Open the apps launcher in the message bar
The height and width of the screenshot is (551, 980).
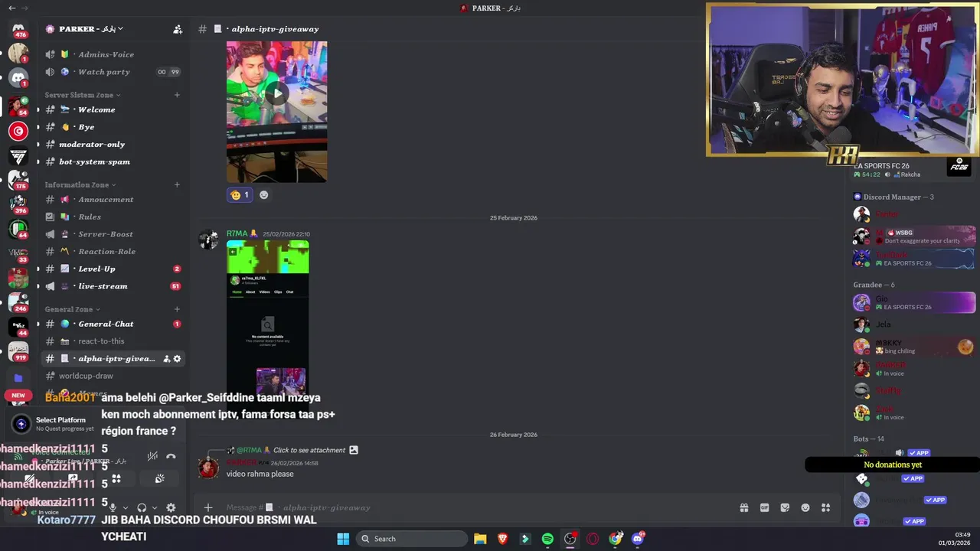(825, 507)
